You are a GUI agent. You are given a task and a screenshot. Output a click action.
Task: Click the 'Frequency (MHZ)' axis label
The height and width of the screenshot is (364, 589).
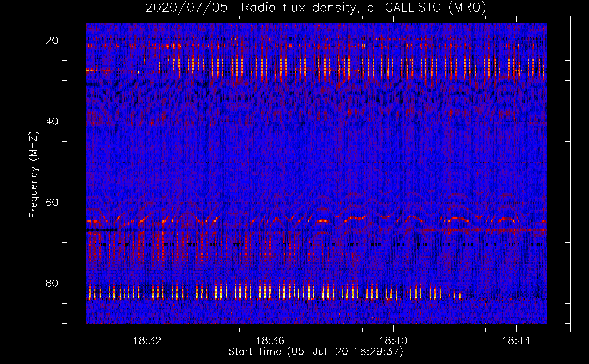point(33,175)
